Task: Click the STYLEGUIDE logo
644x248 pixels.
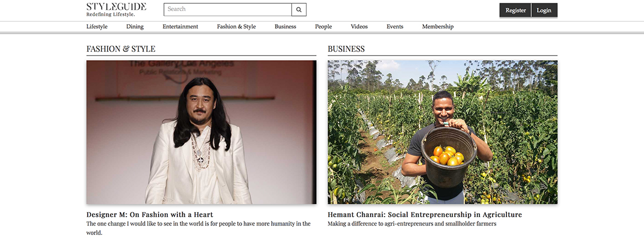Action: 116,9
